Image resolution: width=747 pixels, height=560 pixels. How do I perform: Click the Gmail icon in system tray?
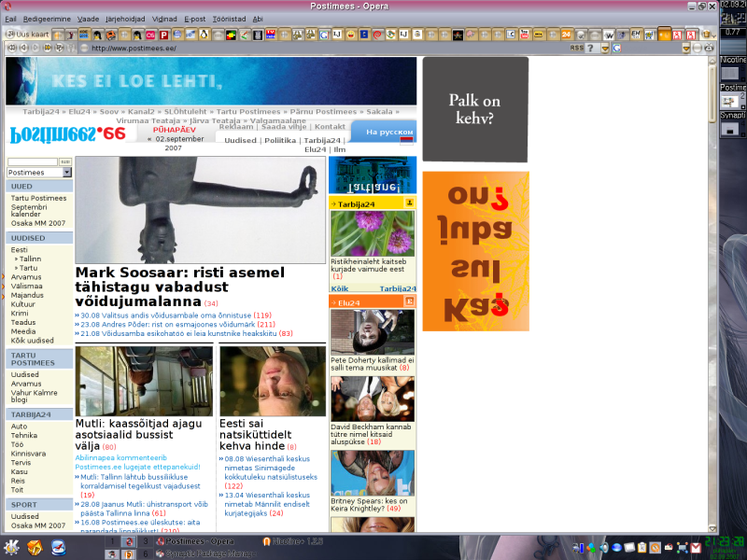click(x=696, y=548)
